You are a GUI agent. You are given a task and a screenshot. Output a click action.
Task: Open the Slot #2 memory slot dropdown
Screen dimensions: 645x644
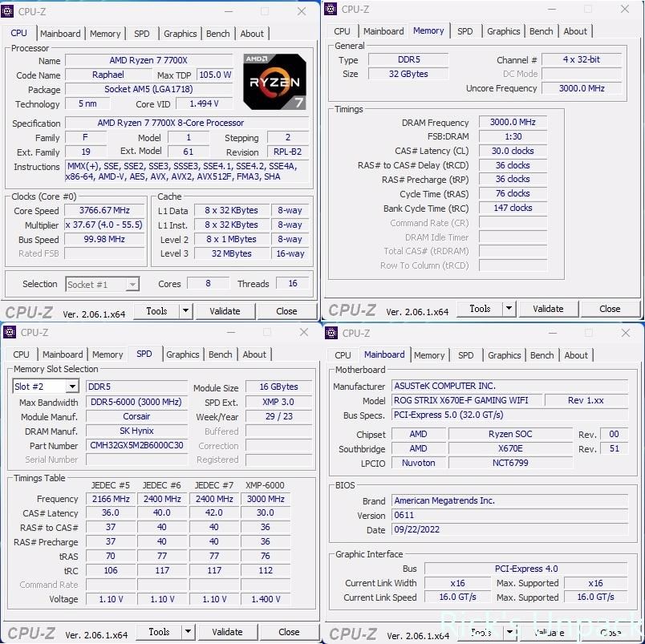coord(72,386)
